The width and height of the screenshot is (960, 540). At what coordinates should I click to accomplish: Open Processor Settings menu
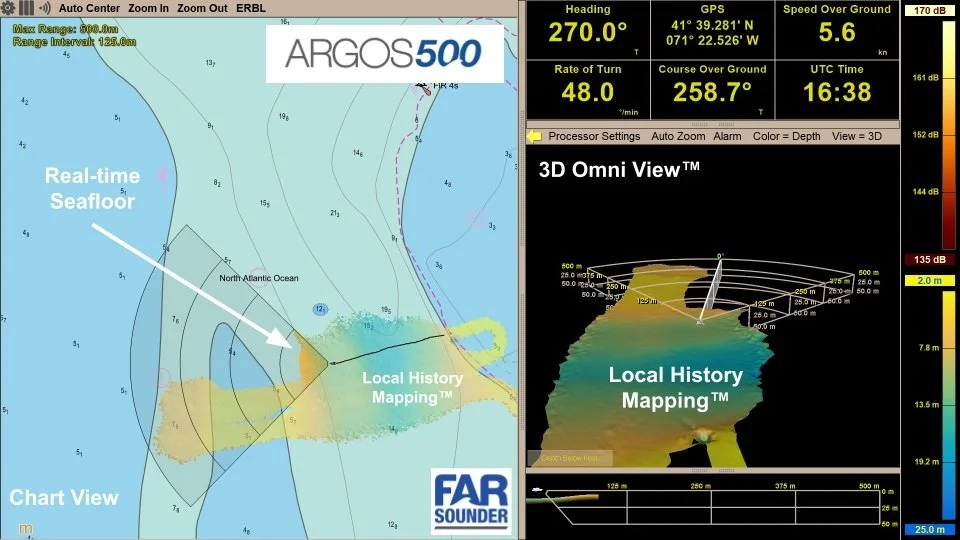[x=594, y=136]
